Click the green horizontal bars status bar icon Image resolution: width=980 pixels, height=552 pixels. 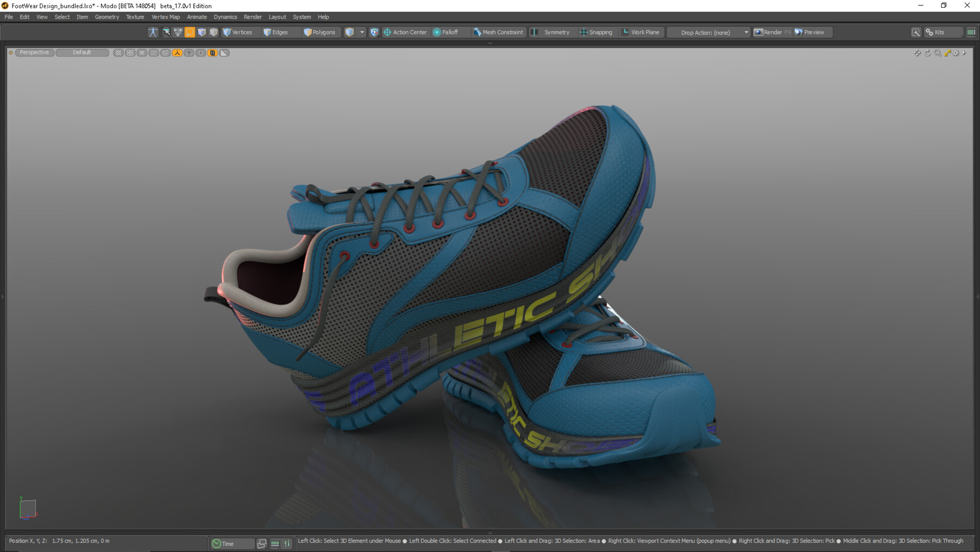click(275, 543)
